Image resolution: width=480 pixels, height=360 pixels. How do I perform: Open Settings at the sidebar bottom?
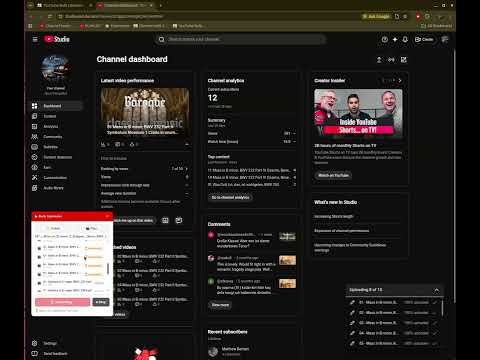56,343
